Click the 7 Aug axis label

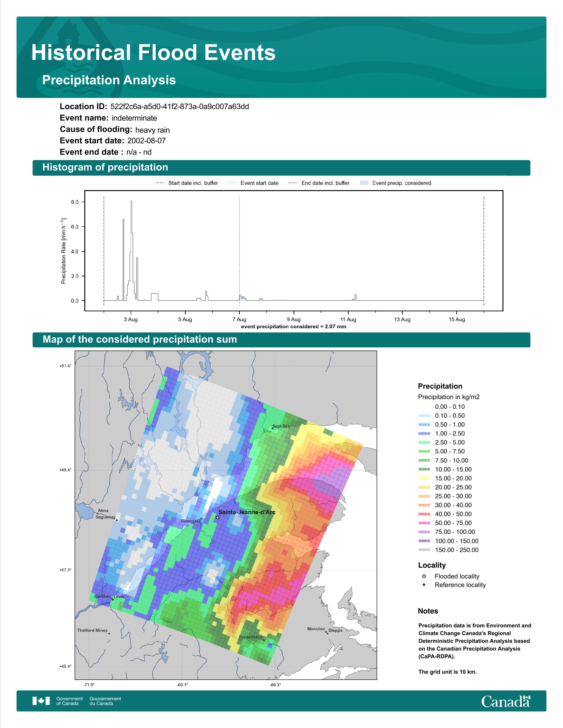240,319
